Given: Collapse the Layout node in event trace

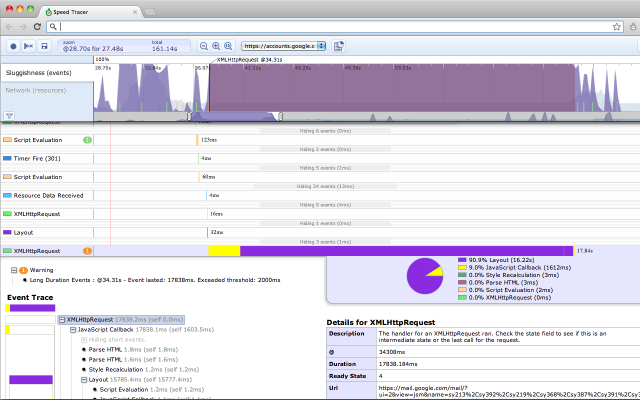Looking at the screenshot, I should click(x=84, y=380).
